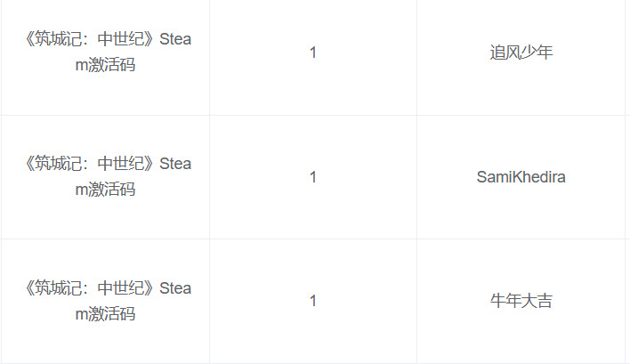630x364 pixels.
Task: Select quantity 1 in SamiKhedira's row
Action: (x=313, y=177)
